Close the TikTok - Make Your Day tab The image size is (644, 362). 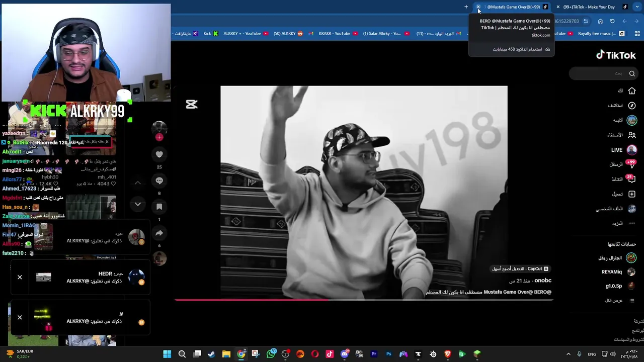tap(558, 7)
